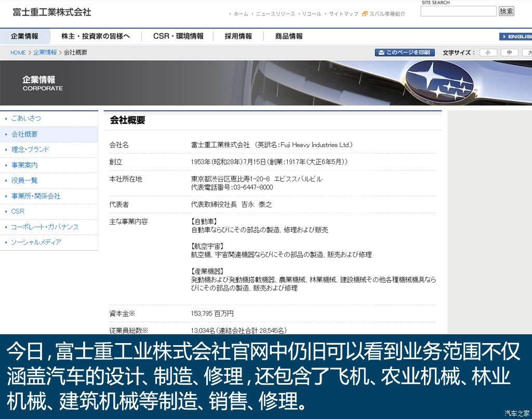Click the capital value 153,795 百万円
The height and width of the screenshot is (419, 532).
point(212,314)
